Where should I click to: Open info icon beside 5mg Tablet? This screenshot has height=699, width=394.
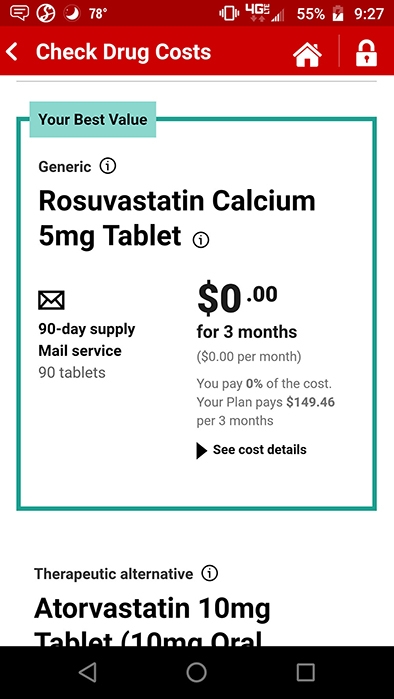(201, 240)
